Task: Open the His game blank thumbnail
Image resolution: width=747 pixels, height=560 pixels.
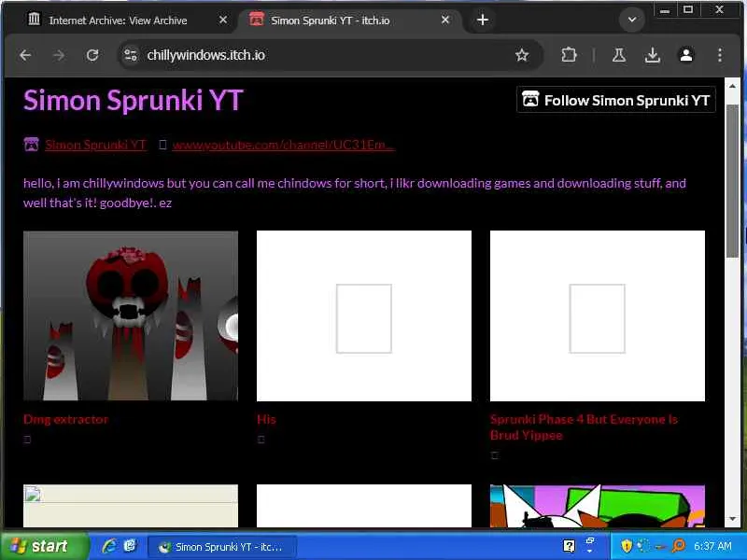Action: [x=364, y=315]
